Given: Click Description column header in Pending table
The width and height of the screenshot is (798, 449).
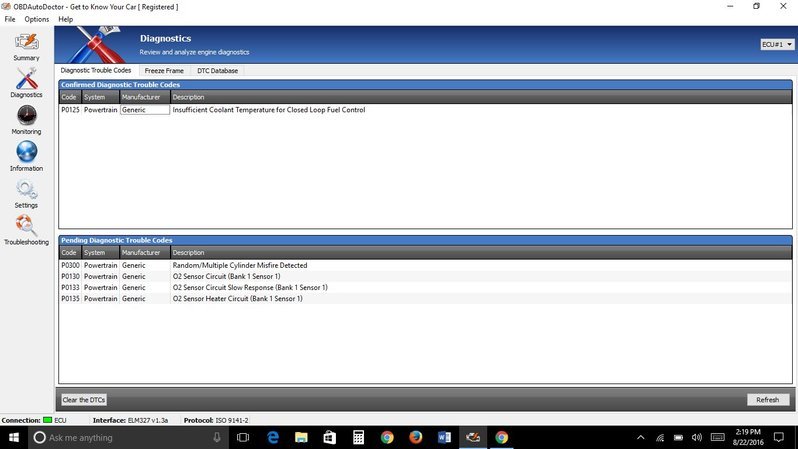Looking at the screenshot, I should click(x=481, y=252).
